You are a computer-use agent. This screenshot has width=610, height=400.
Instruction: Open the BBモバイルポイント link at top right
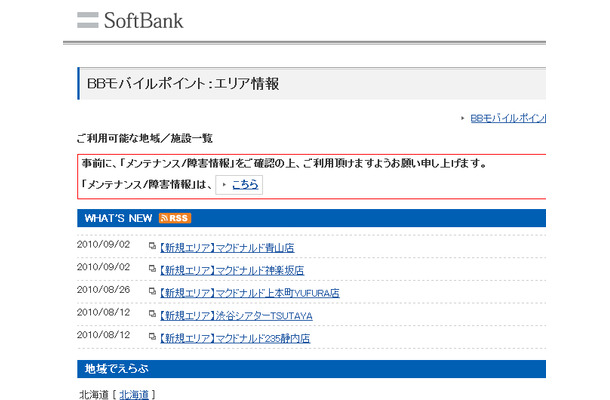pyautogui.click(x=508, y=118)
